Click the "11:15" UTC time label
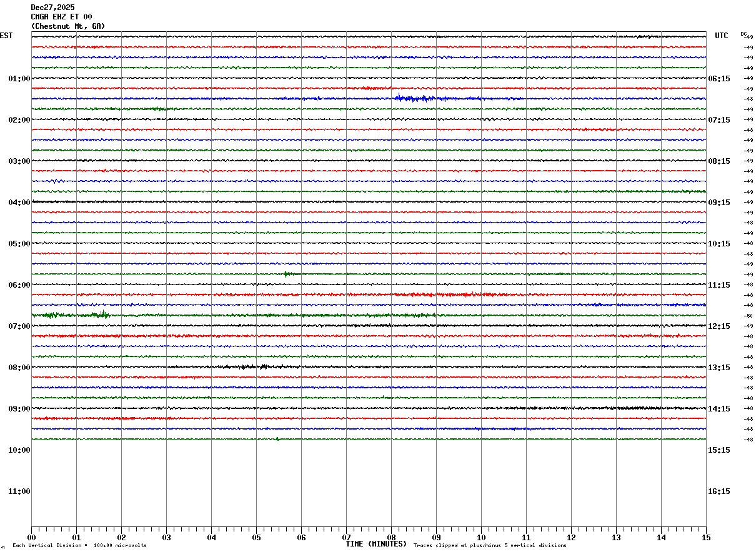Viewport: 756px width, 554px height. [719, 285]
